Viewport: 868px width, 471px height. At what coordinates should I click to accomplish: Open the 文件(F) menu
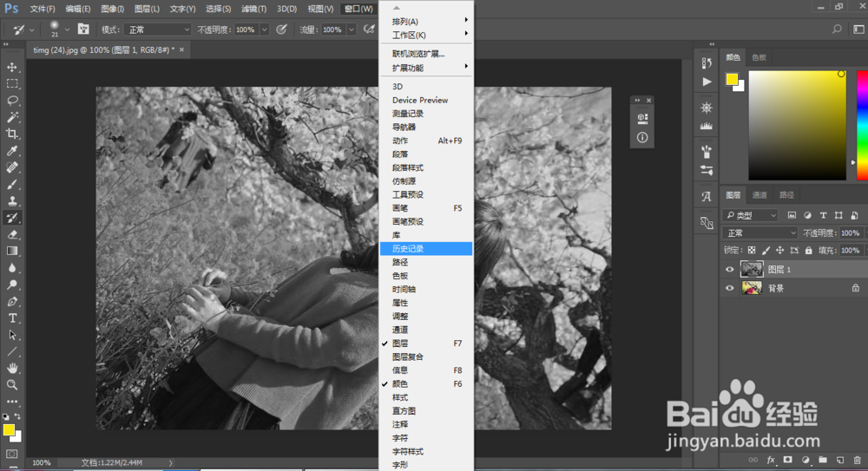43,9
